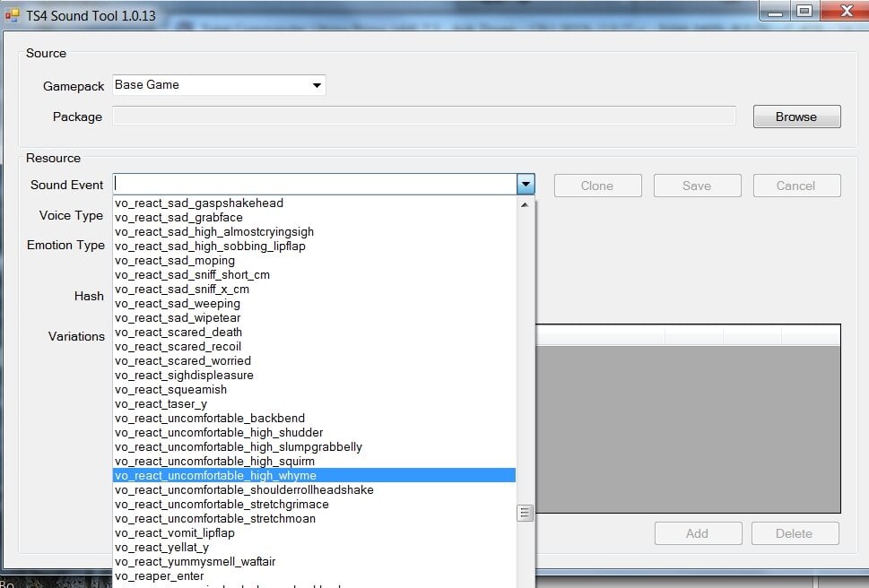Screen dimensions: 869x588
Task: Select vo_react_uncomfortable_high_slumpgrabbelly
Action: coord(314,447)
